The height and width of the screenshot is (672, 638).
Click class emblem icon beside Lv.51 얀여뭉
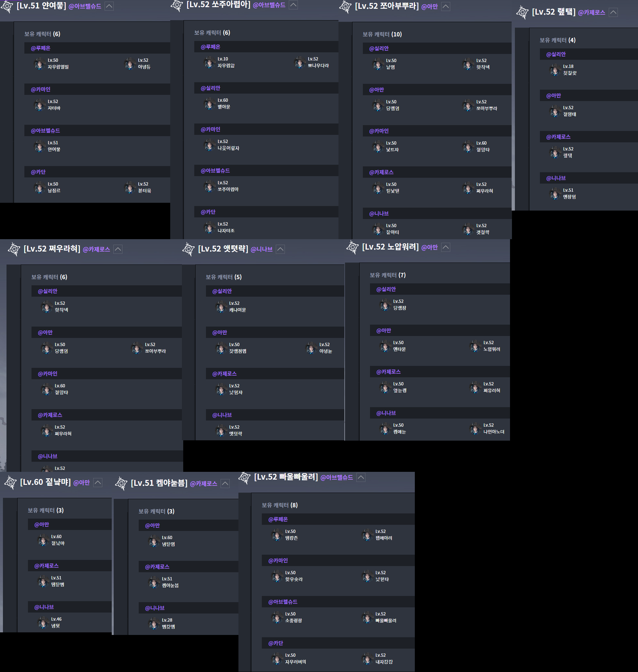coord(7,6)
